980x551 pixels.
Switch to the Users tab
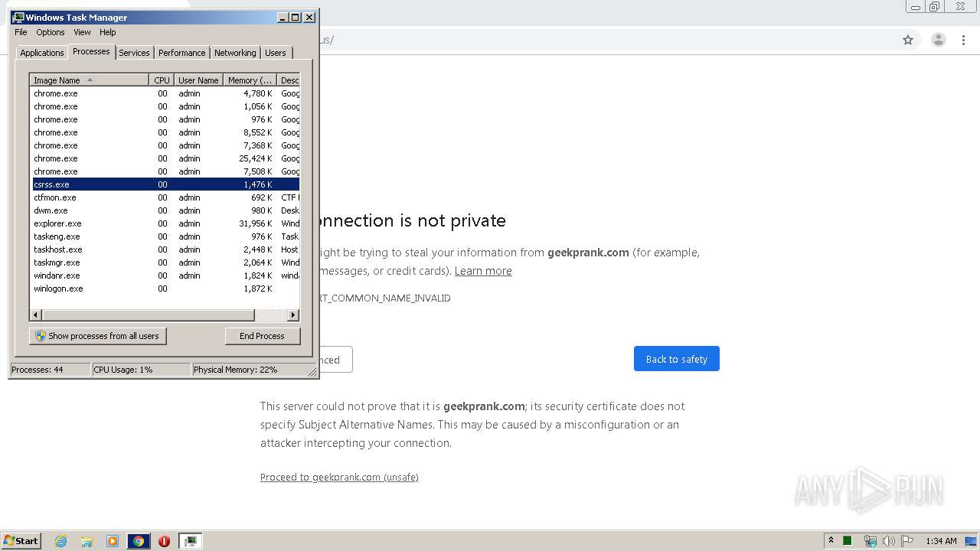(276, 53)
